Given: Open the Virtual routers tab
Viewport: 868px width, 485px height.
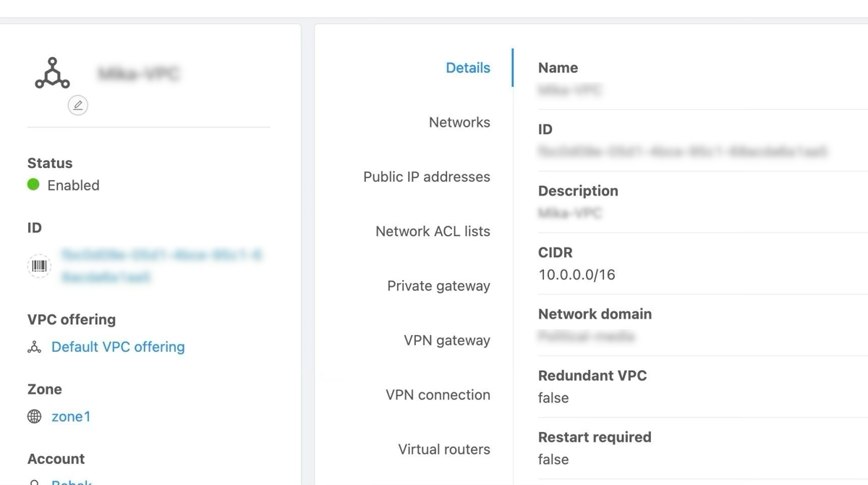Looking at the screenshot, I should click(x=443, y=450).
